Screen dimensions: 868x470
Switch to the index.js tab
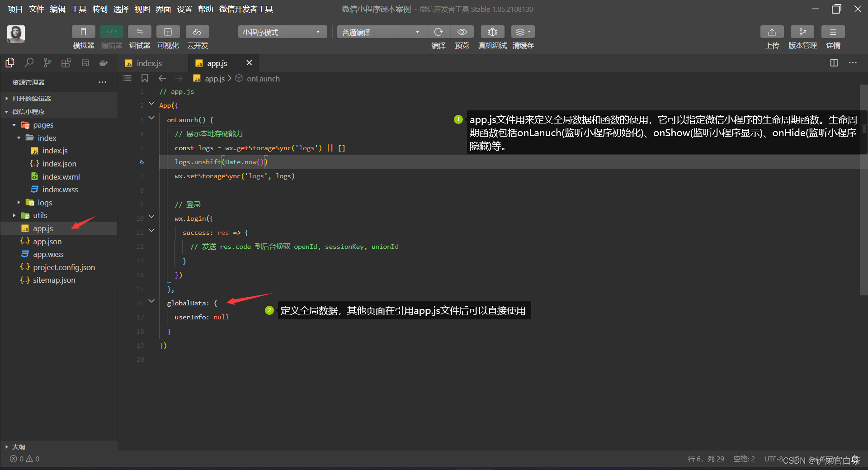[153, 63]
